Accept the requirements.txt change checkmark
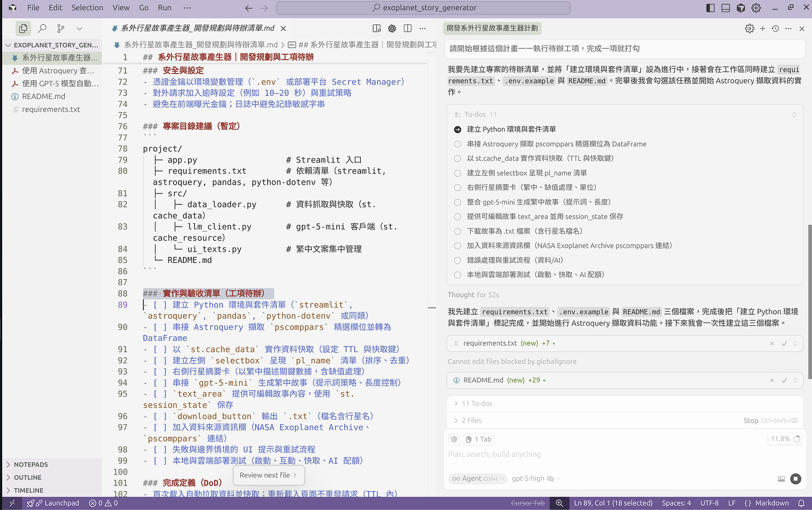This screenshot has width=812, height=510. 784,344
